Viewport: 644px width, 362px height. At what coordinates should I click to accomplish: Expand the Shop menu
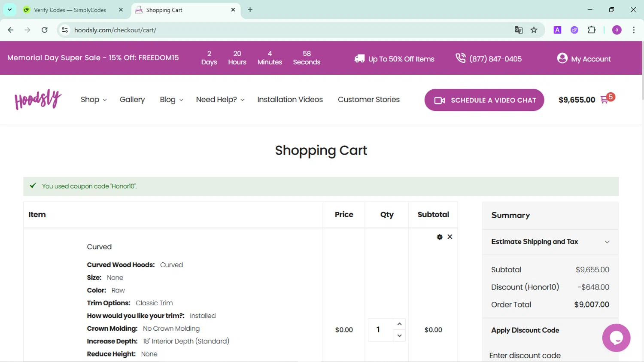click(94, 100)
